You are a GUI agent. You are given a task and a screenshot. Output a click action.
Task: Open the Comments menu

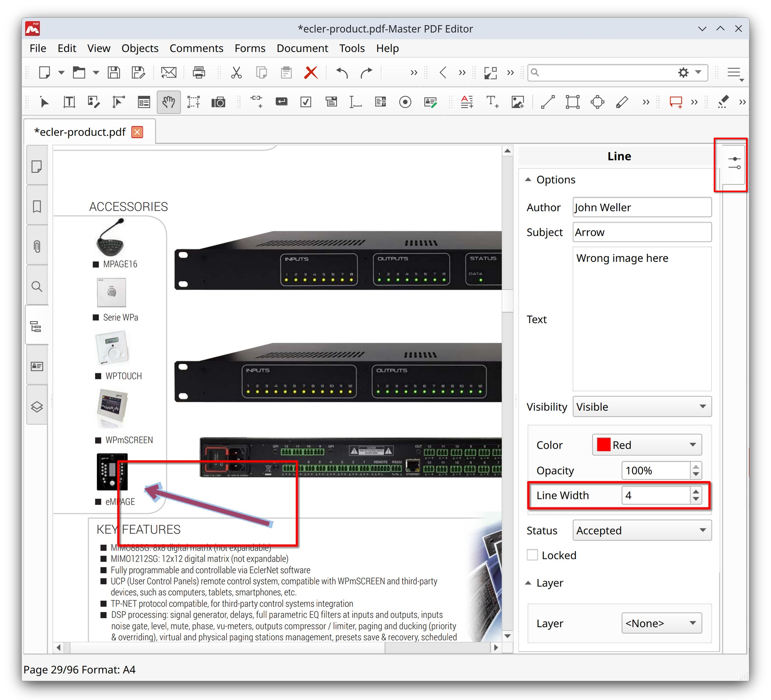[x=196, y=48]
